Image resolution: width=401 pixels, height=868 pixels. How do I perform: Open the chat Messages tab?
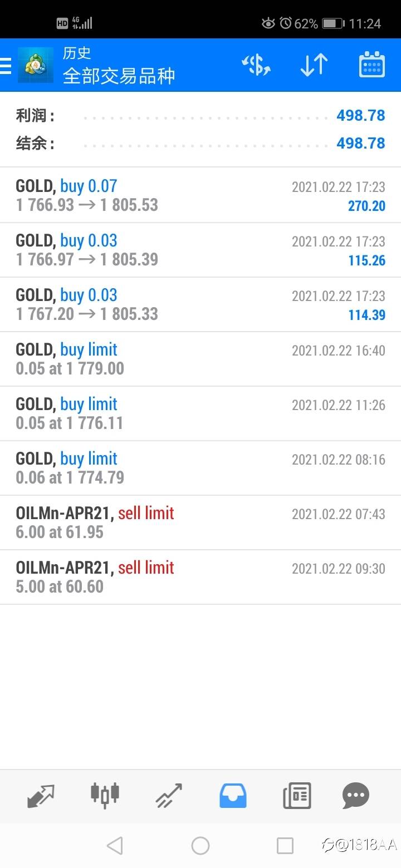355,796
